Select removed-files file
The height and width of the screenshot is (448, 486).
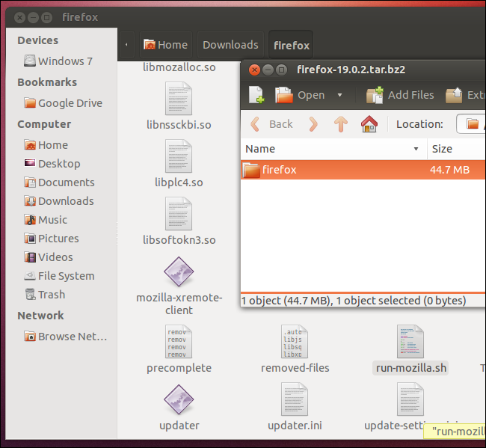[295, 349]
